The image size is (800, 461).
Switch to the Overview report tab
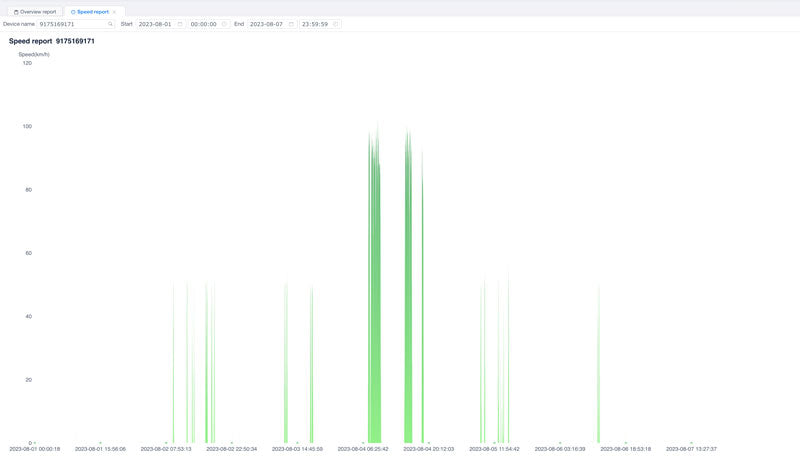click(x=36, y=11)
